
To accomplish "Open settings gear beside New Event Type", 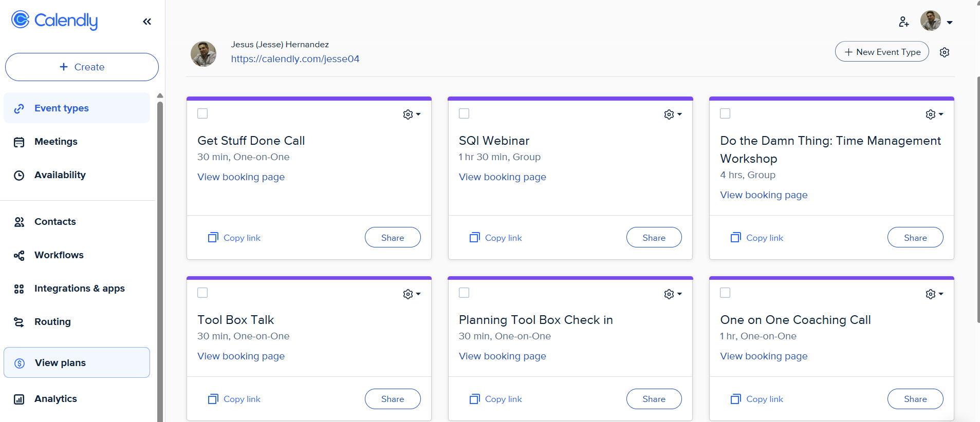I will click(x=945, y=52).
